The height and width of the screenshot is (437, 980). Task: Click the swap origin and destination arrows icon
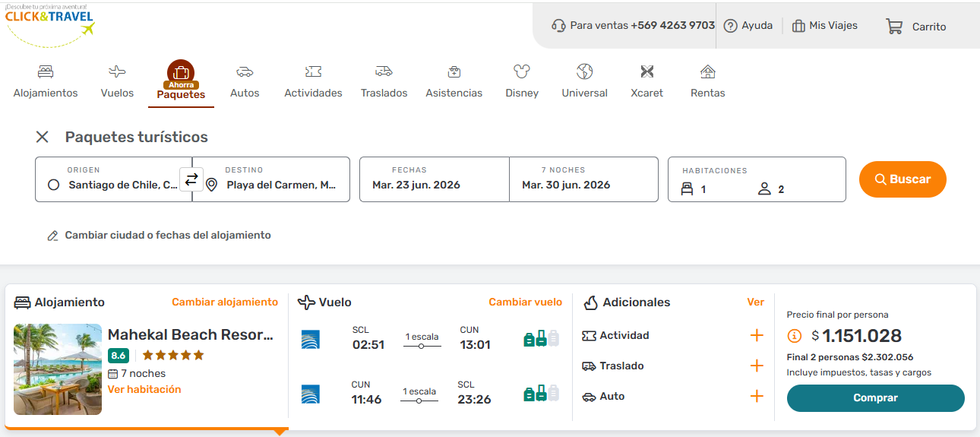(x=191, y=179)
